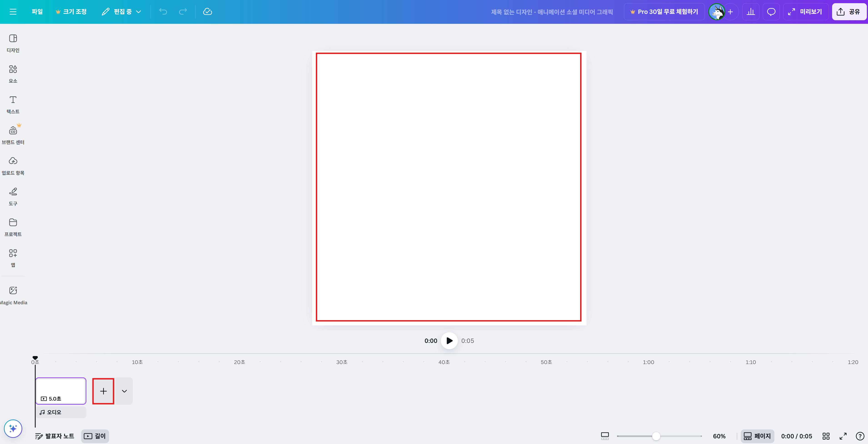The height and width of the screenshot is (444, 868).
Task: Expand the 편집 중 editing mode dropdown
Action: 121,12
